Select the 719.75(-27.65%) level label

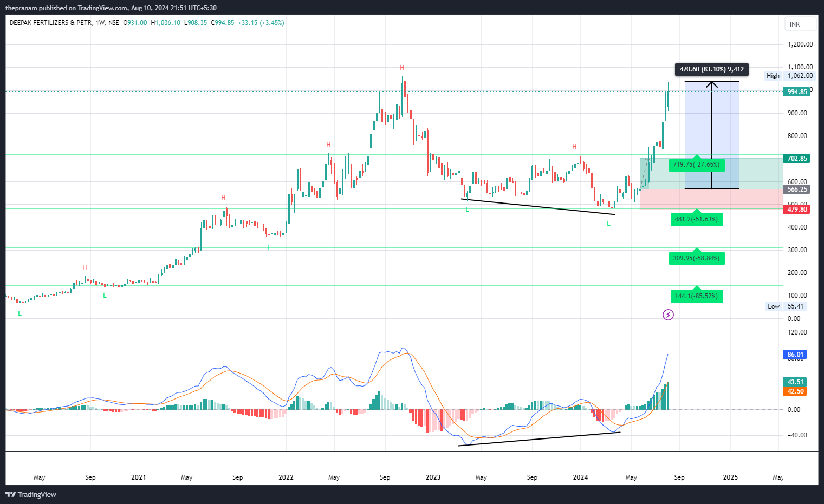click(x=696, y=165)
